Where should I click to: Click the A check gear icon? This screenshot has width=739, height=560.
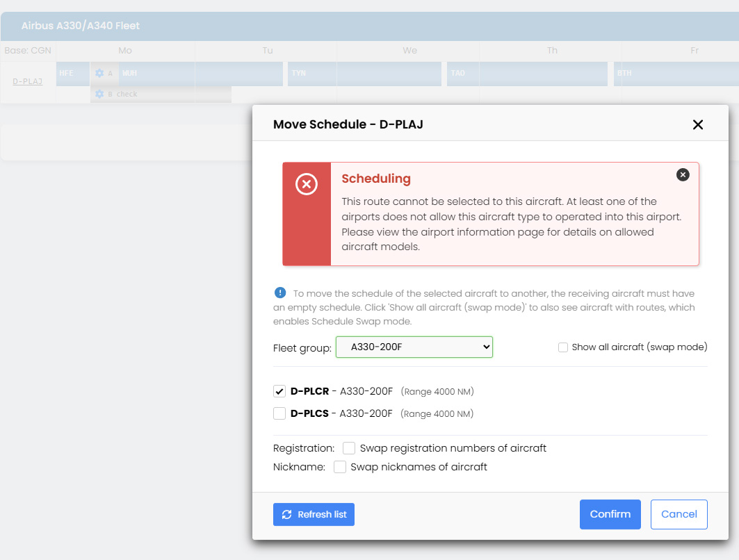(99, 73)
